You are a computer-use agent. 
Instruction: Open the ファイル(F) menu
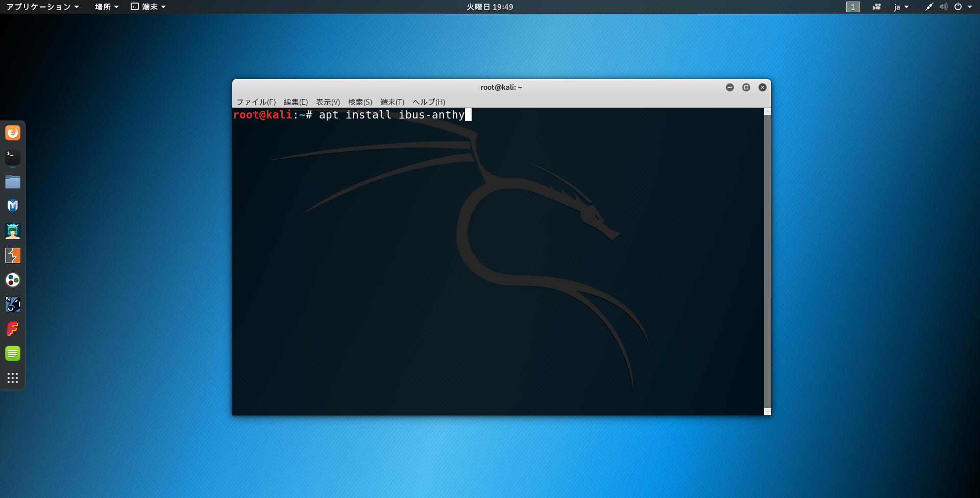256,102
